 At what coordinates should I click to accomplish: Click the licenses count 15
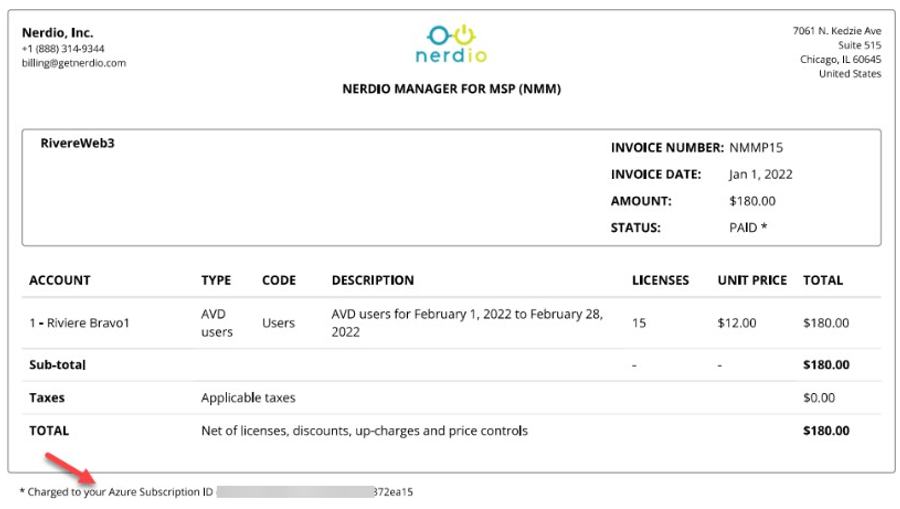click(x=639, y=323)
